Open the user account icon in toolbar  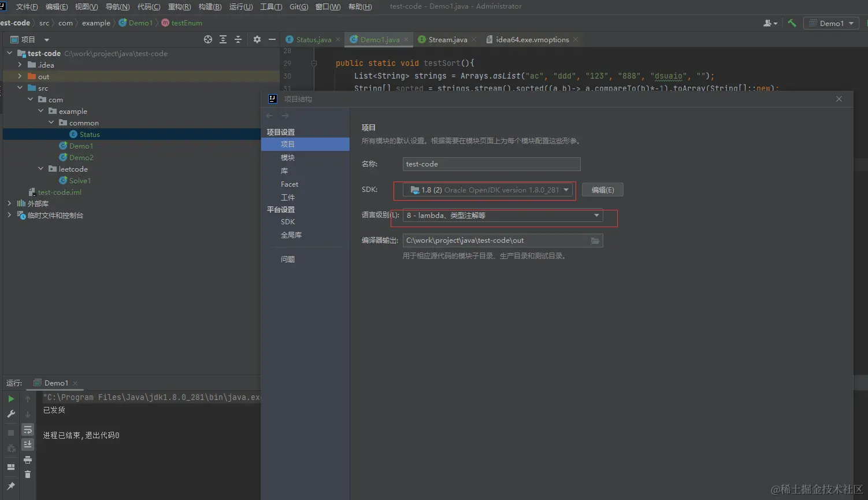tap(770, 23)
